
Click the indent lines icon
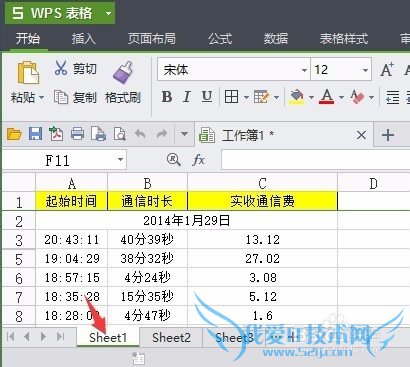click(x=393, y=97)
